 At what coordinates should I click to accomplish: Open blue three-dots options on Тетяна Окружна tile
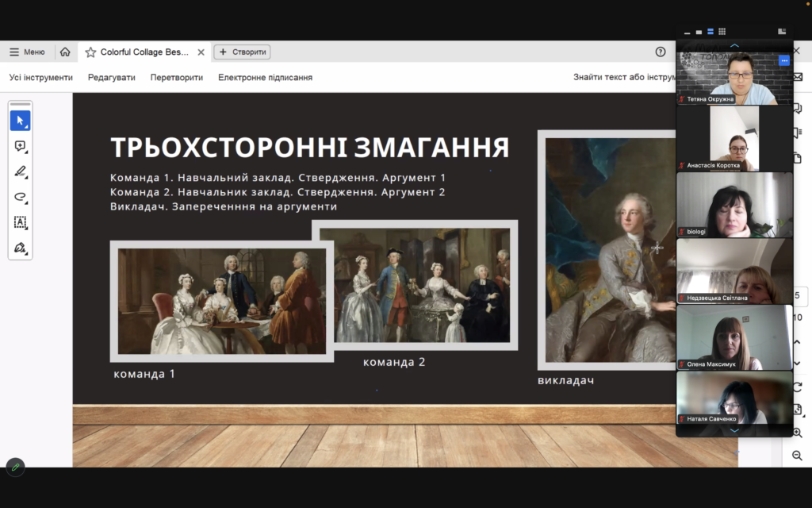(784, 60)
